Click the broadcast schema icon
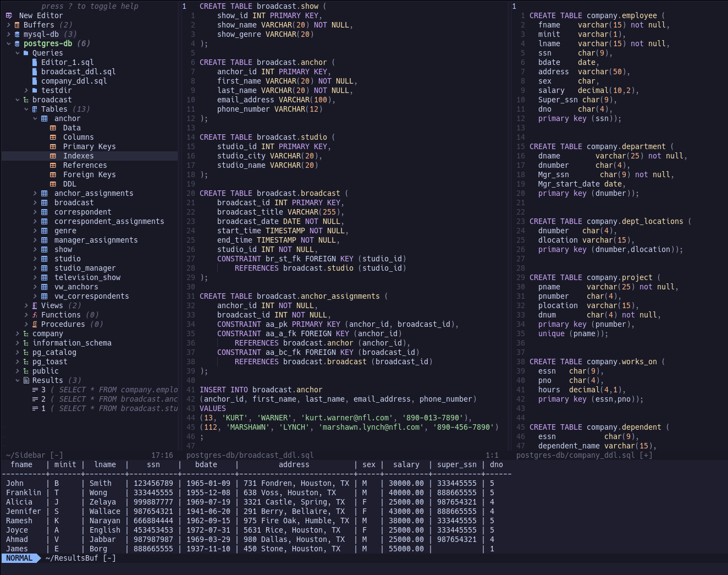The height and width of the screenshot is (575, 728). coord(26,100)
